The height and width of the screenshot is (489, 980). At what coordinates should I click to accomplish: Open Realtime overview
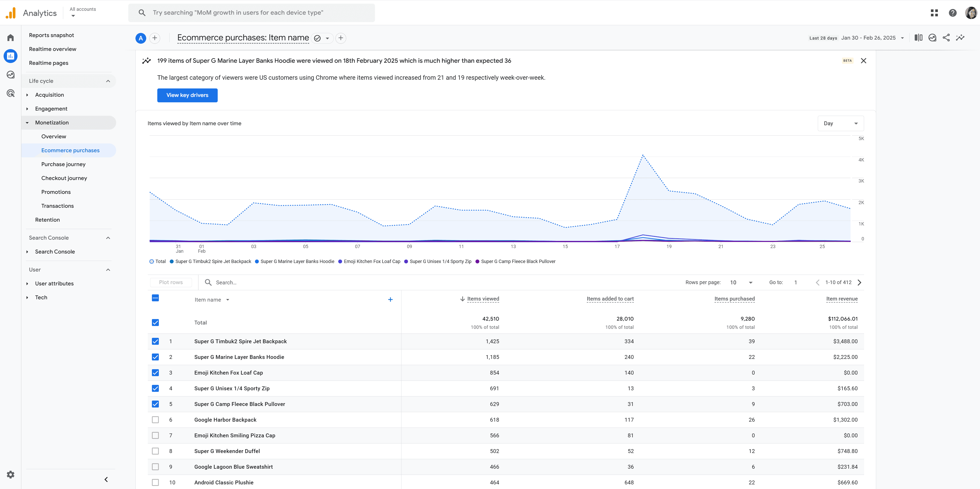pos(52,49)
